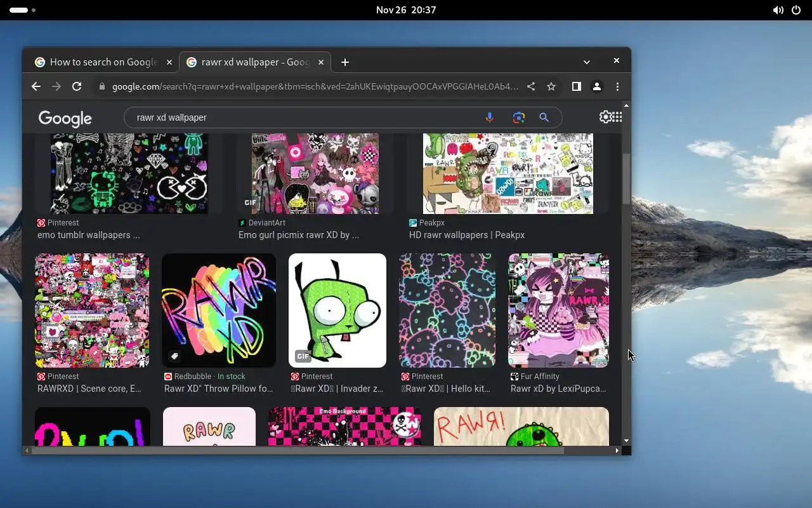Screen dimensions: 812x508
Task: Close the 'How to search on Google' tab
Action: [x=169, y=62]
